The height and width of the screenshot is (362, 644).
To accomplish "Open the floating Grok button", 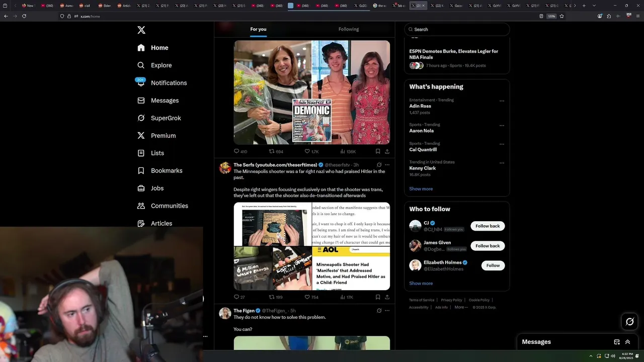I will [x=629, y=322].
